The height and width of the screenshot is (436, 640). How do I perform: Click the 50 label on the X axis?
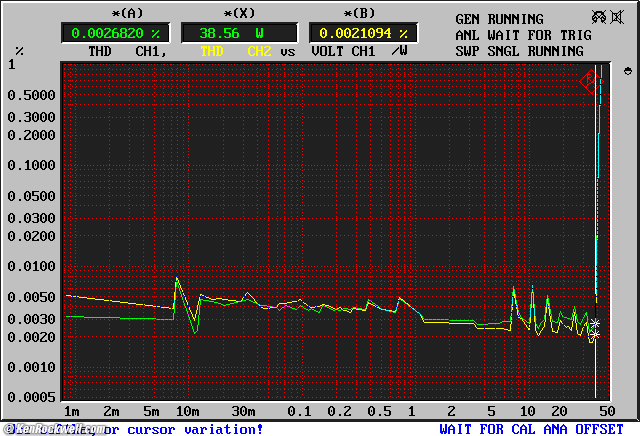coord(605,412)
